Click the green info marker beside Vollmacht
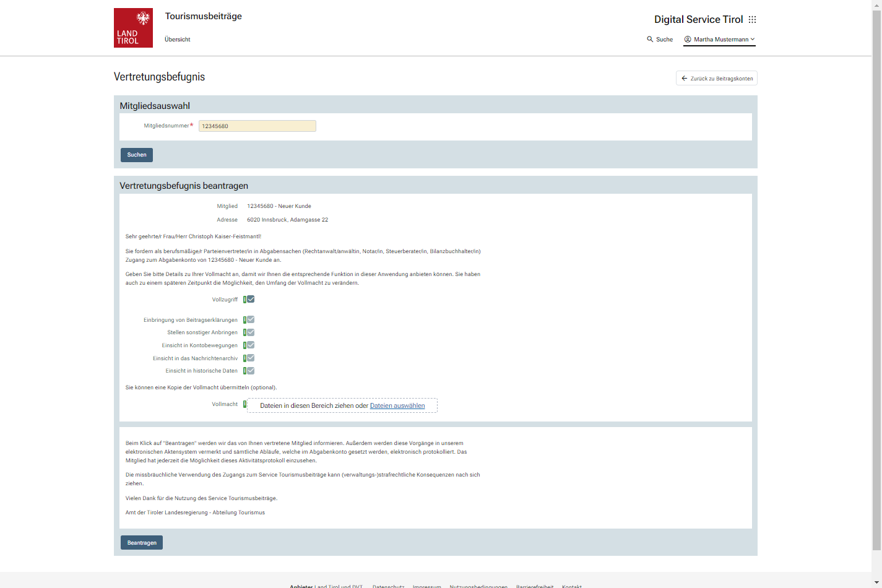882x588 pixels. (244, 404)
